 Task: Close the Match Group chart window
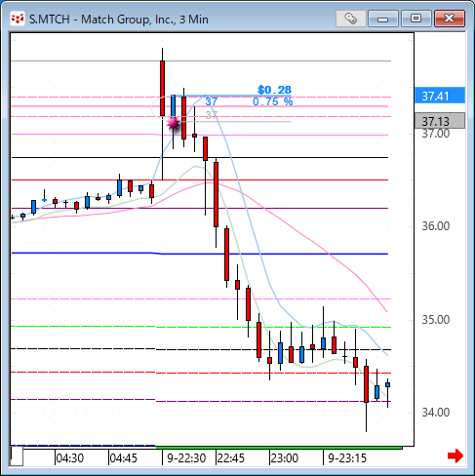pos(450,19)
